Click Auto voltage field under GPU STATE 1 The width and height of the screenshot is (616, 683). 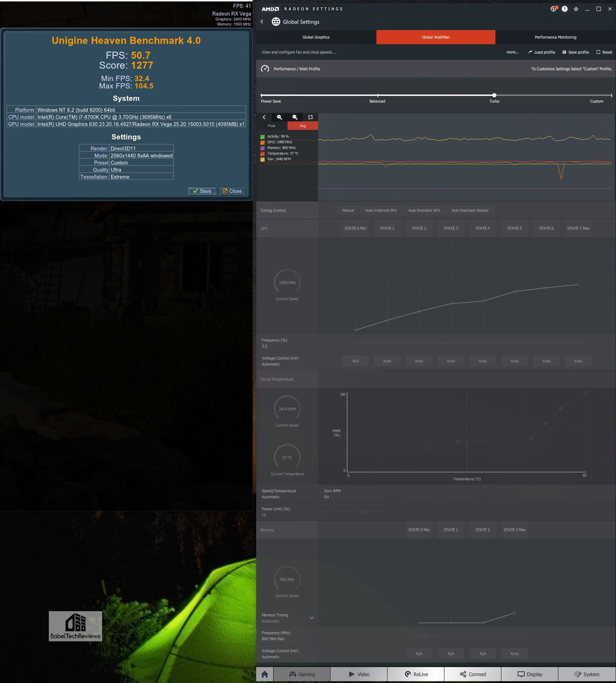[387, 361]
